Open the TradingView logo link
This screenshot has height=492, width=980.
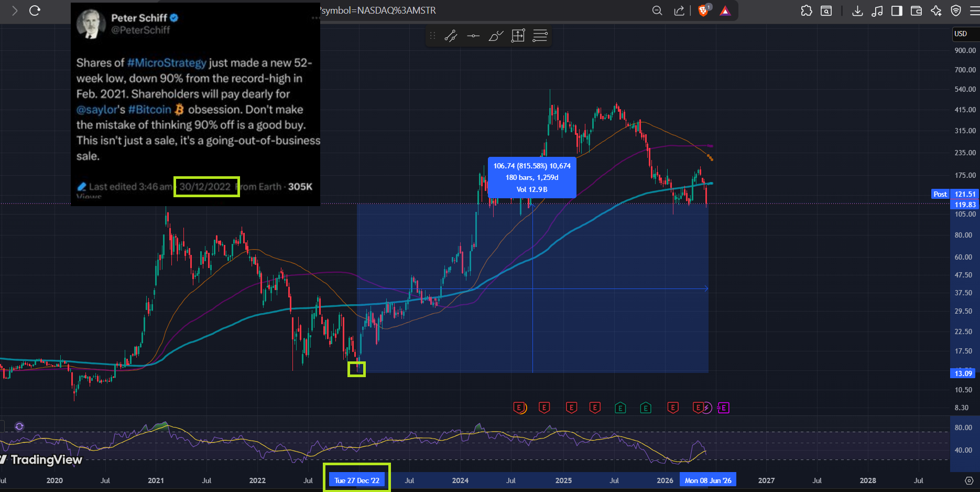tap(42, 460)
